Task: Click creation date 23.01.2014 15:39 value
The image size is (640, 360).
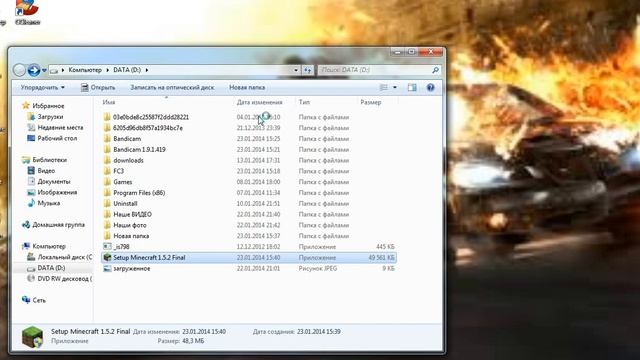Action: (x=318, y=332)
